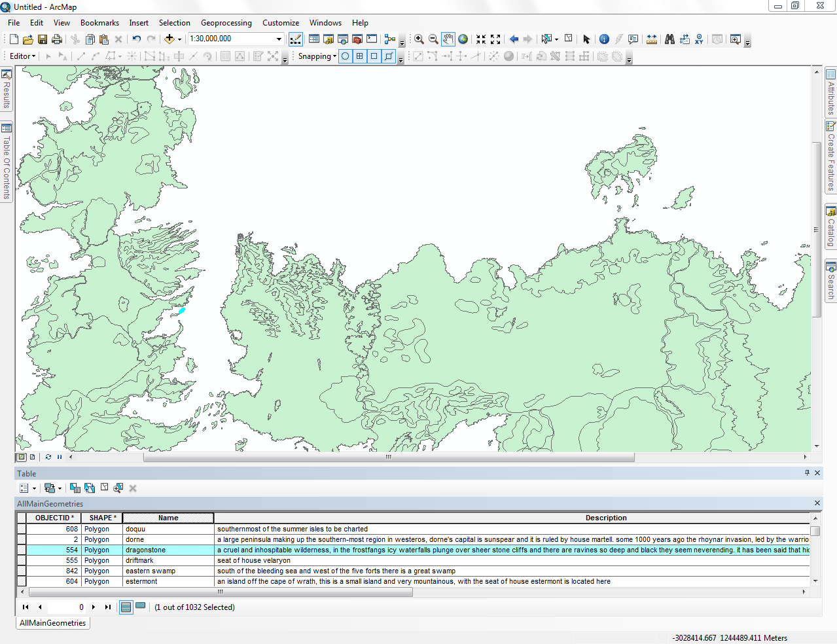
Task: Open the Selection menu
Action: click(x=175, y=22)
